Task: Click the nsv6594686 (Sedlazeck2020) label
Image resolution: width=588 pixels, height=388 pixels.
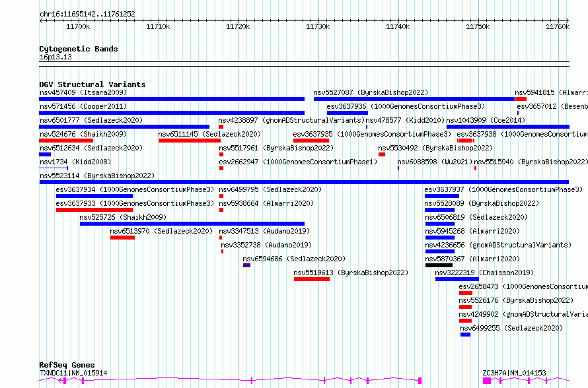Action: pos(294,259)
